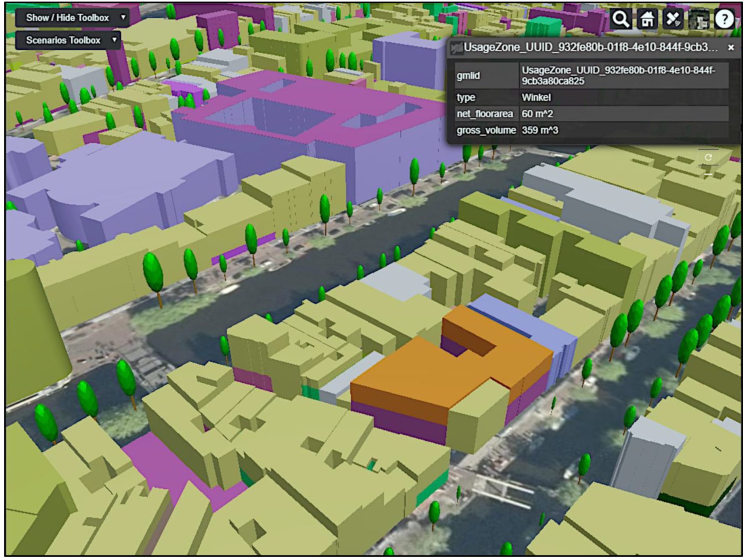Close the UsageZone info box

click(731, 48)
